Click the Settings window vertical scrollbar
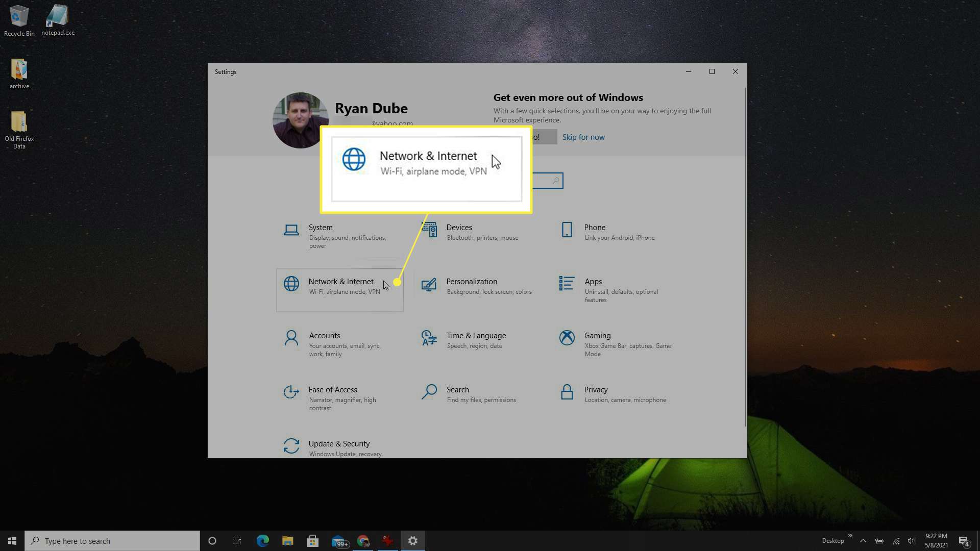This screenshot has height=551, width=980. coord(745,258)
